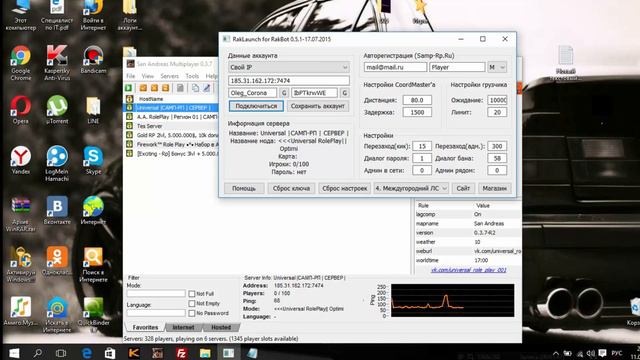Open Microsoft Edge in the taskbar
640x360 pixels.
click(87, 353)
